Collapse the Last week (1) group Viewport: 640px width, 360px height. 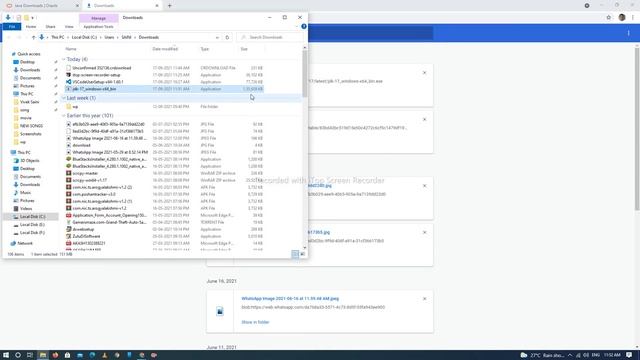[x=64, y=98]
